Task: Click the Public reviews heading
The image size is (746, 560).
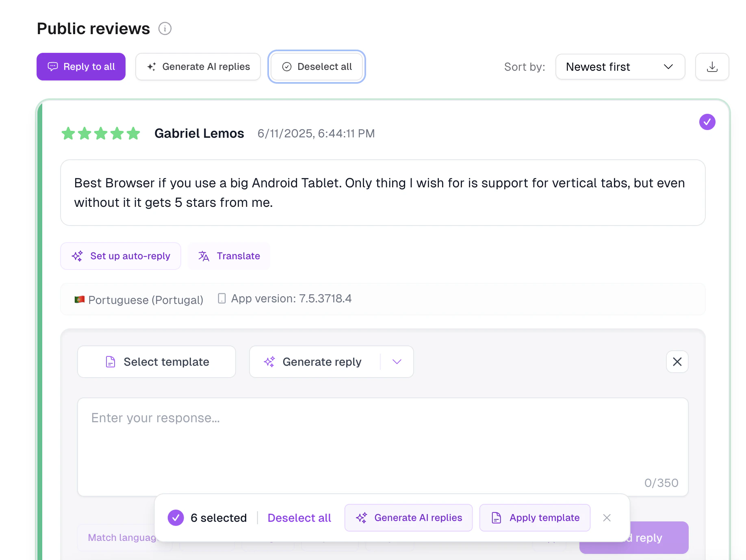Action: tap(93, 28)
